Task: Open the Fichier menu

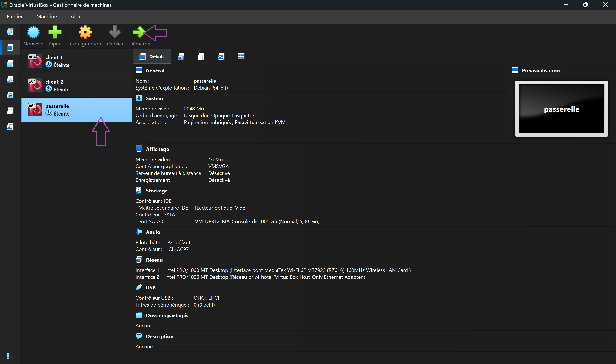Action: (x=15, y=16)
